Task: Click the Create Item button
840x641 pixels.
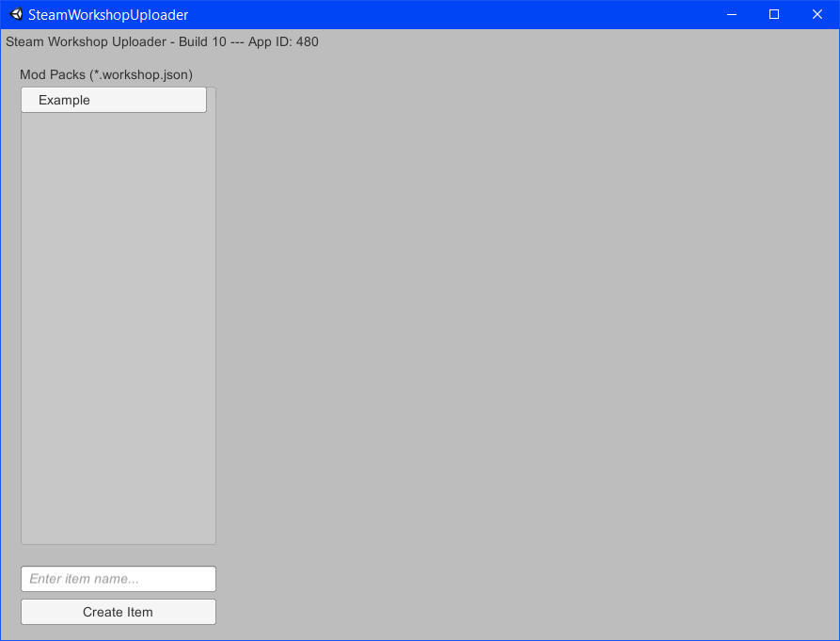Action: (x=119, y=612)
